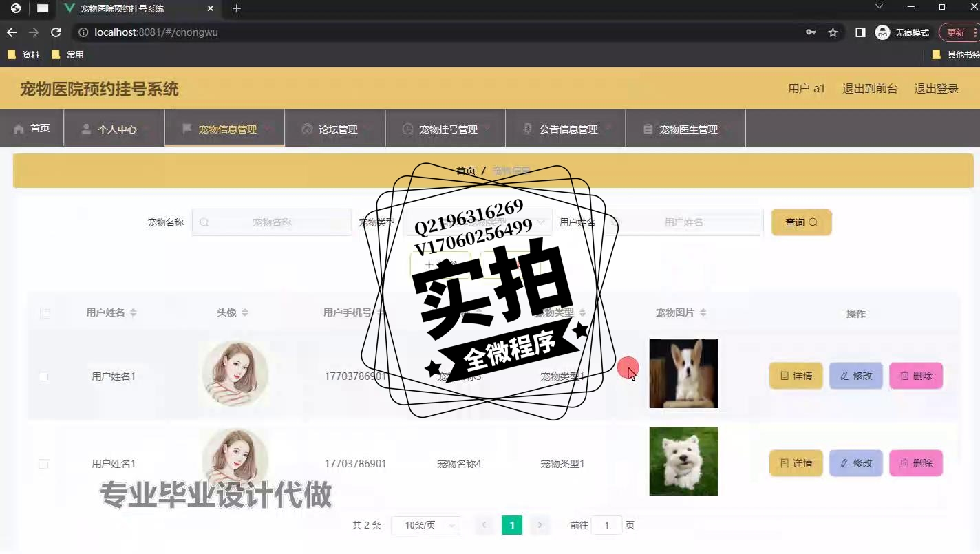Viewport: 980px width, 554px height.
Task: Click the 用户 a1 account label
Action: [807, 88]
